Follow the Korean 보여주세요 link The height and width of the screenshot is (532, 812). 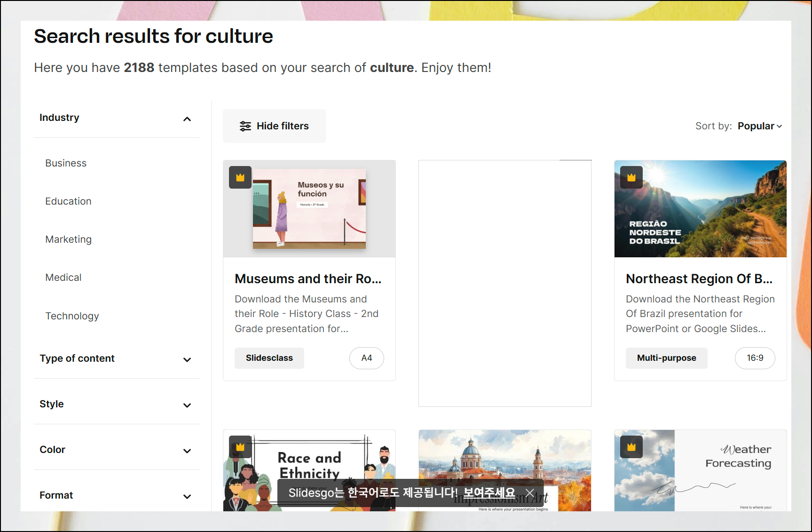489,493
